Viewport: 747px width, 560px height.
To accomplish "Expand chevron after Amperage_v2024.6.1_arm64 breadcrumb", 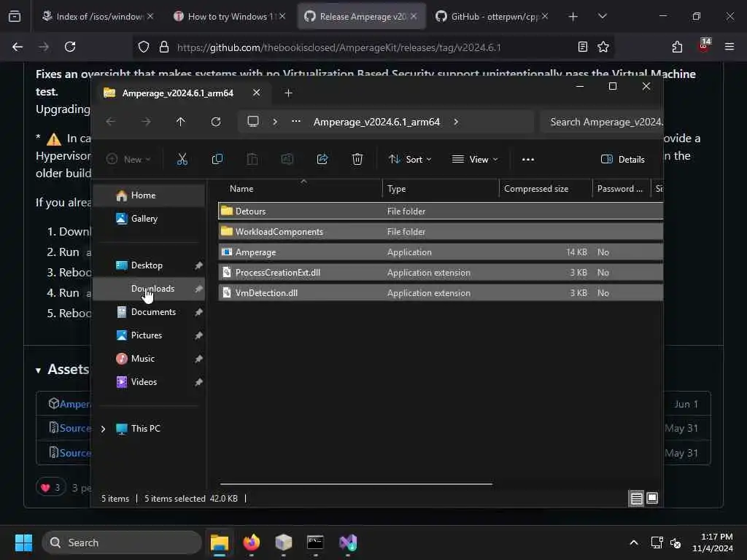I will click(456, 122).
